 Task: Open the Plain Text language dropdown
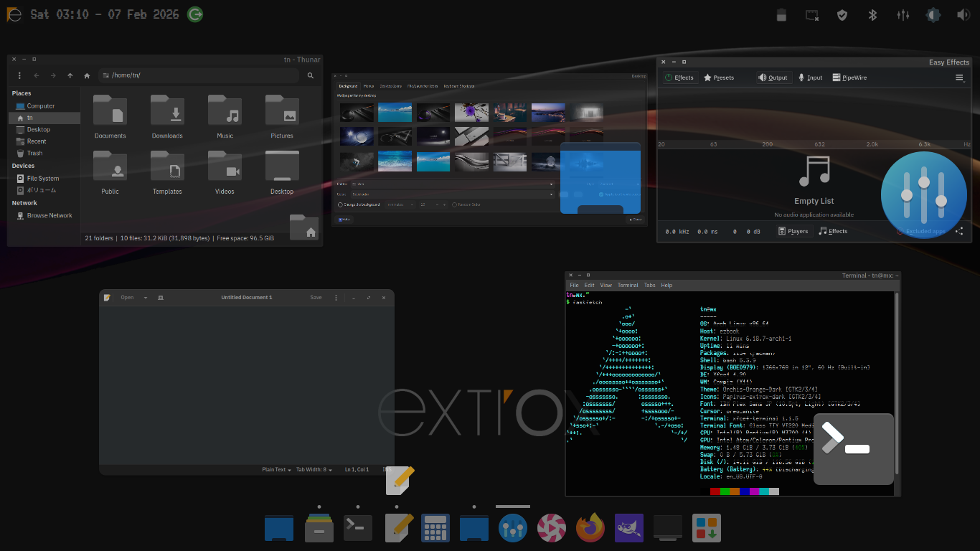point(277,469)
